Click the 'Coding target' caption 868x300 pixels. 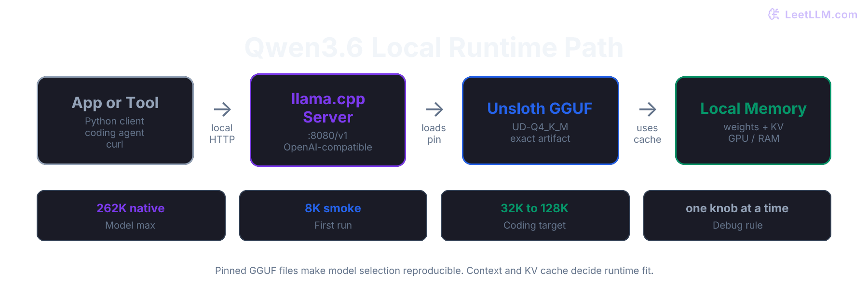coord(535,225)
